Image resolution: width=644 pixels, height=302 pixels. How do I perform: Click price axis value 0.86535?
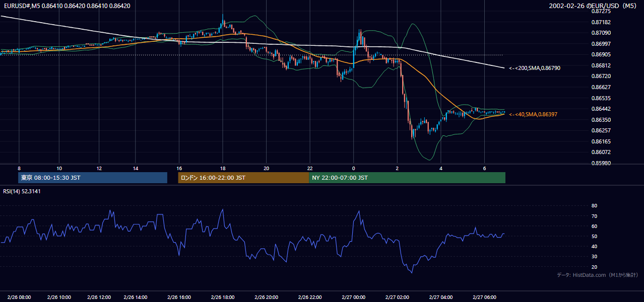click(x=602, y=98)
